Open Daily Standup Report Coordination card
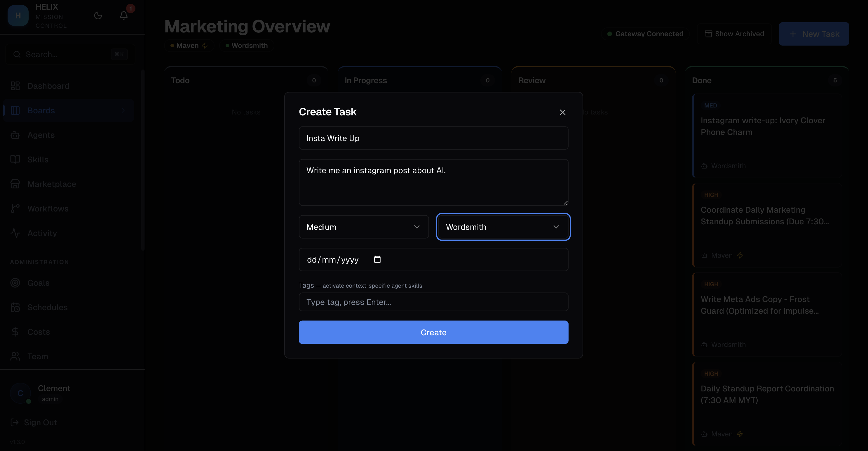Image resolution: width=868 pixels, height=451 pixels. 767,404
